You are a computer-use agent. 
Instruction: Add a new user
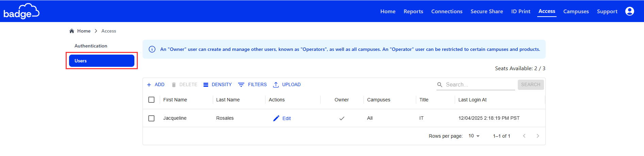click(155, 84)
